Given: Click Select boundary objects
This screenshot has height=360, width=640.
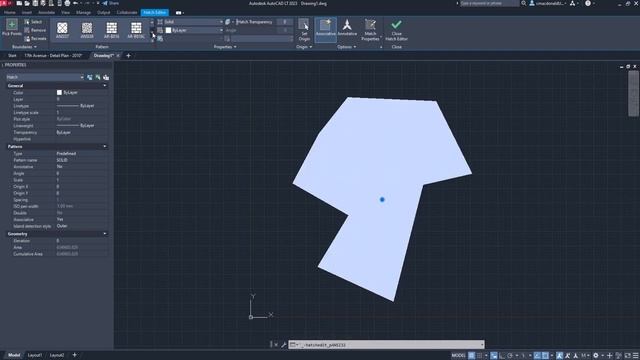Looking at the screenshot, I should [33, 22].
